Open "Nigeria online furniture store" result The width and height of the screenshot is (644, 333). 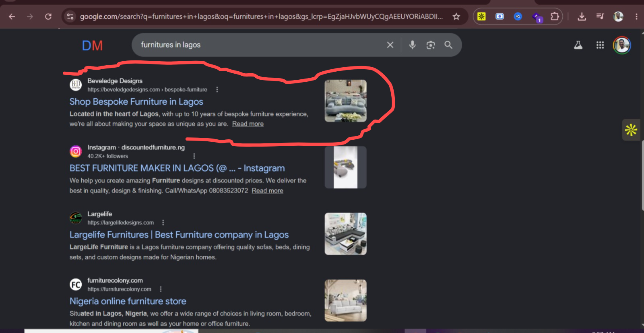tap(128, 301)
